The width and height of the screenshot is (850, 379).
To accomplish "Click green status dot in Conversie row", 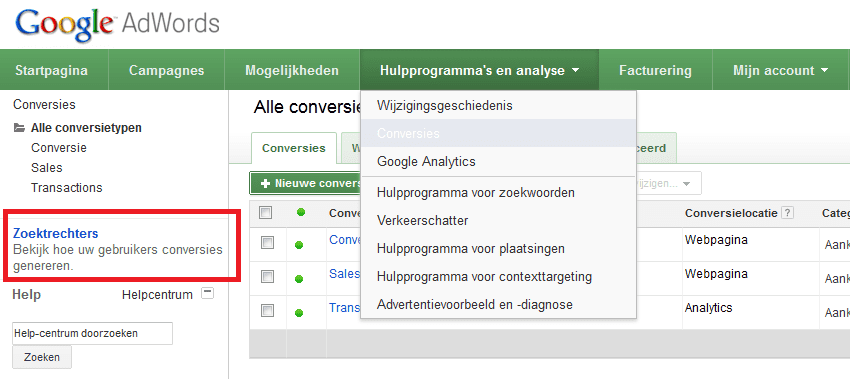I will (x=298, y=245).
